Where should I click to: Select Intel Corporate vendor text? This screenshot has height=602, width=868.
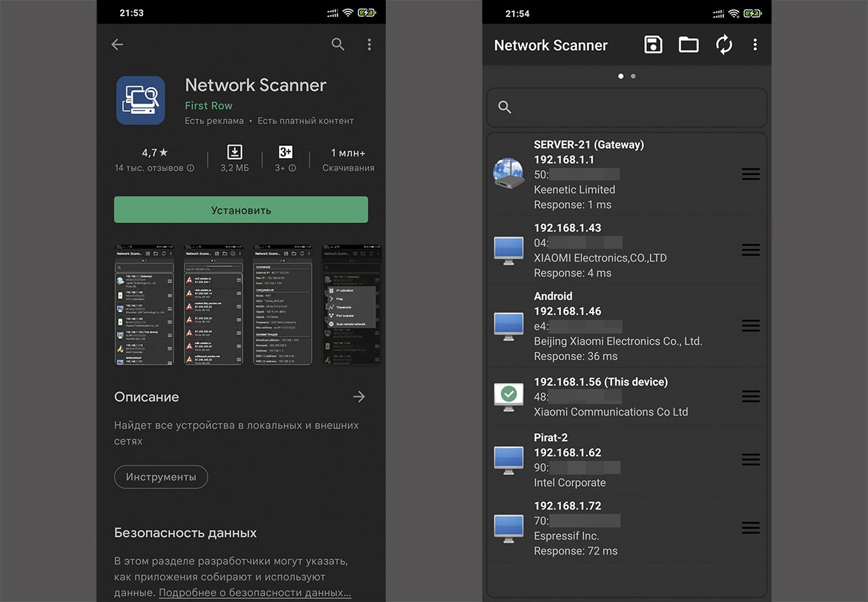tap(570, 483)
